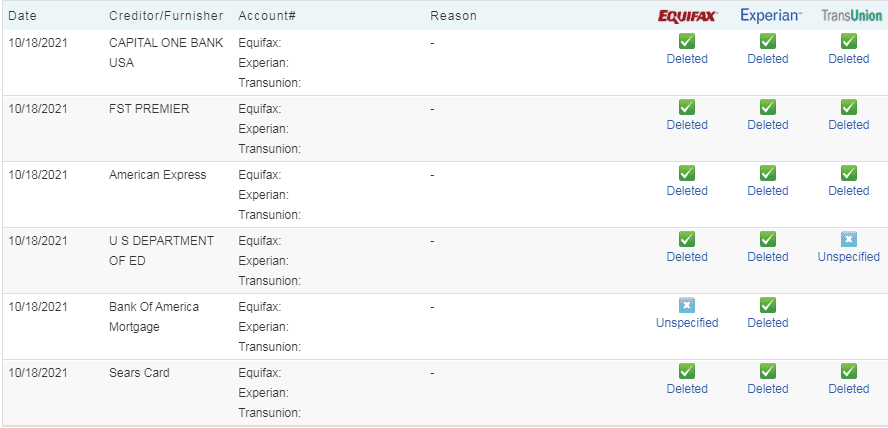Click the TransUnion logo column header

(x=851, y=16)
